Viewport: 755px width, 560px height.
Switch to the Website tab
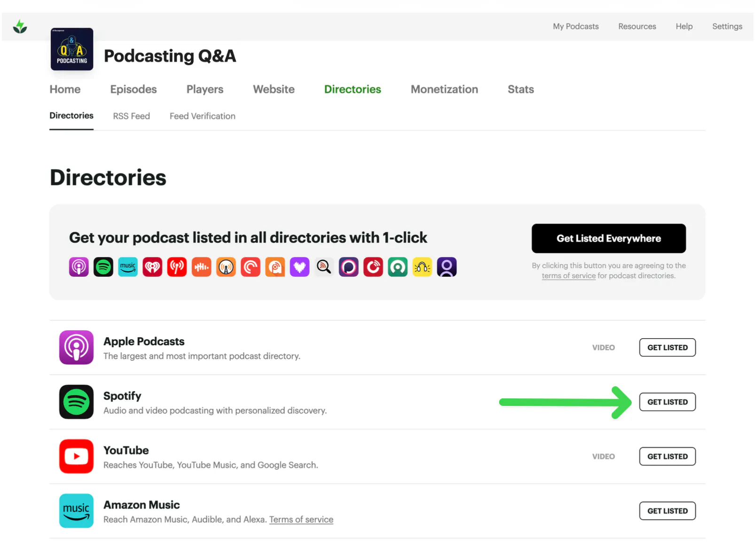274,89
